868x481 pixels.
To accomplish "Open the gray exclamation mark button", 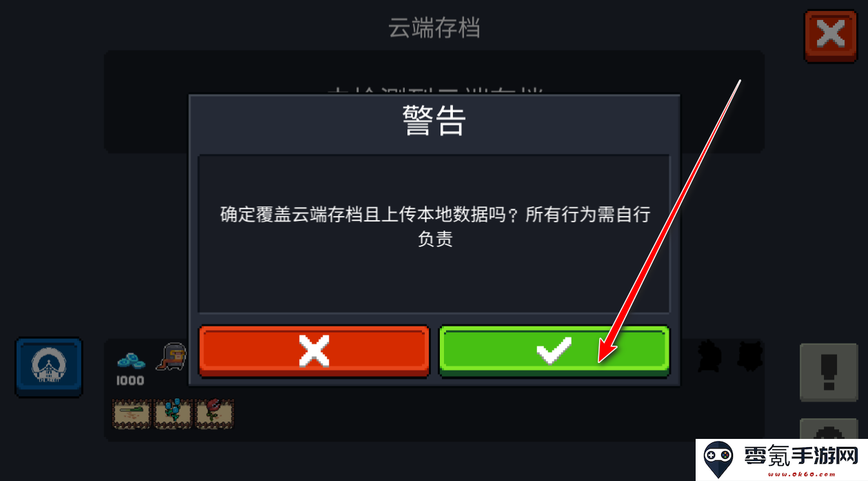I will (829, 373).
